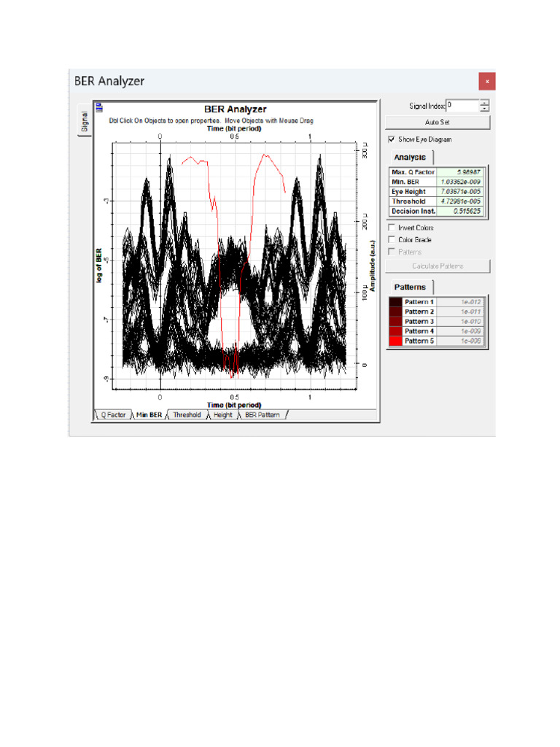
Task: Click the small blue icon at graph corner
Action: (99, 108)
